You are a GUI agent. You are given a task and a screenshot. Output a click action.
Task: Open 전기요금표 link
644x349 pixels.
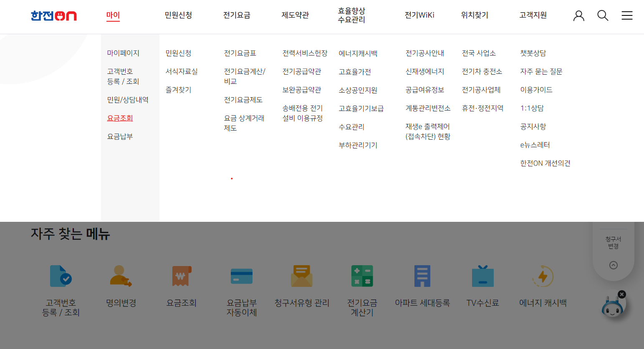tap(240, 53)
